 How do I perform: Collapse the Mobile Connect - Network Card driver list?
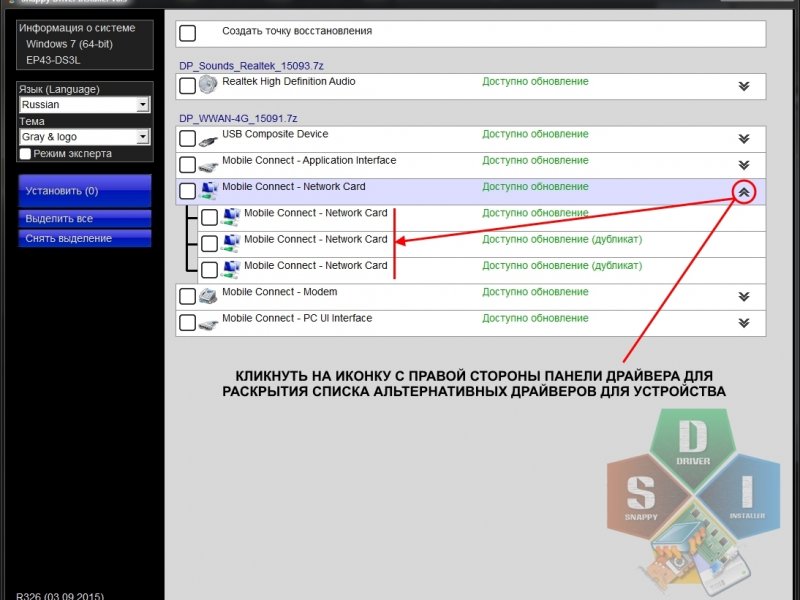coord(744,192)
